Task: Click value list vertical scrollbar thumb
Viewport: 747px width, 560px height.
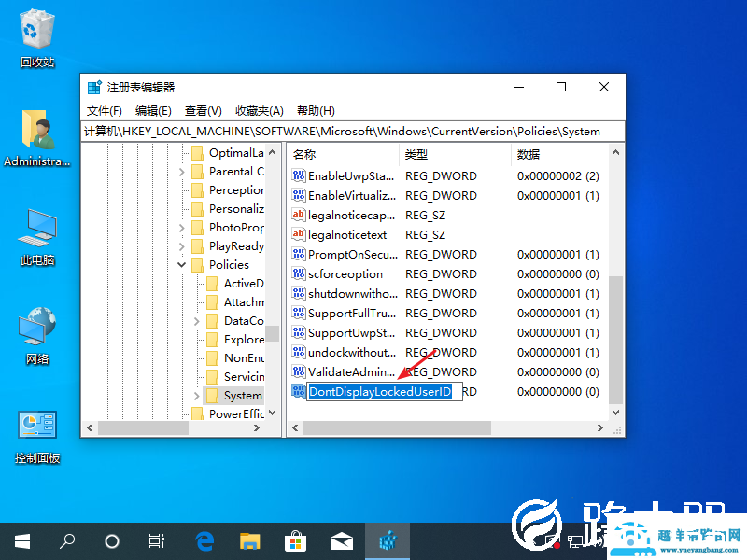Action: [615, 340]
